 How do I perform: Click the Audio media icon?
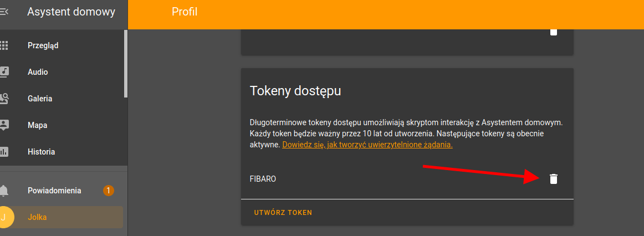(x=4, y=72)
